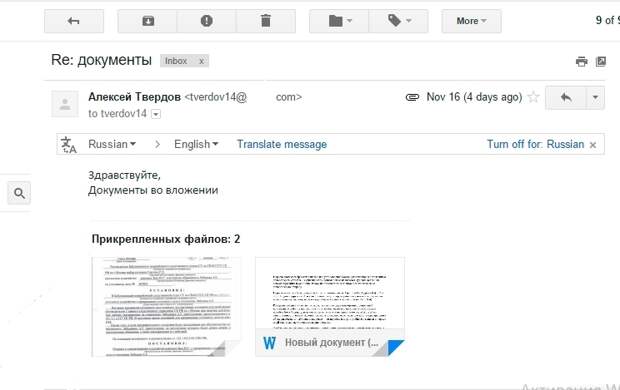Star the Nov 16 message
The width and height of the screenshot is (620, 390).
click(533, 97)
